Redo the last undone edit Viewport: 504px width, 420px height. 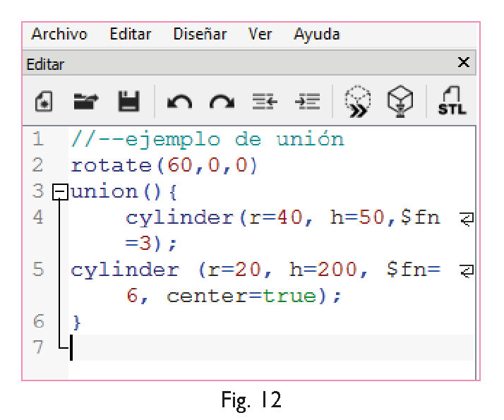pyautogui.click(x=222, y=103)
